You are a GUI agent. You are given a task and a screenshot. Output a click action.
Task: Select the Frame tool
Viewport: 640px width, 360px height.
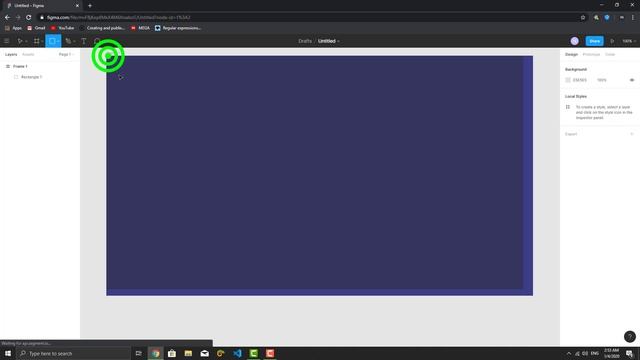(x=36, y=41)
